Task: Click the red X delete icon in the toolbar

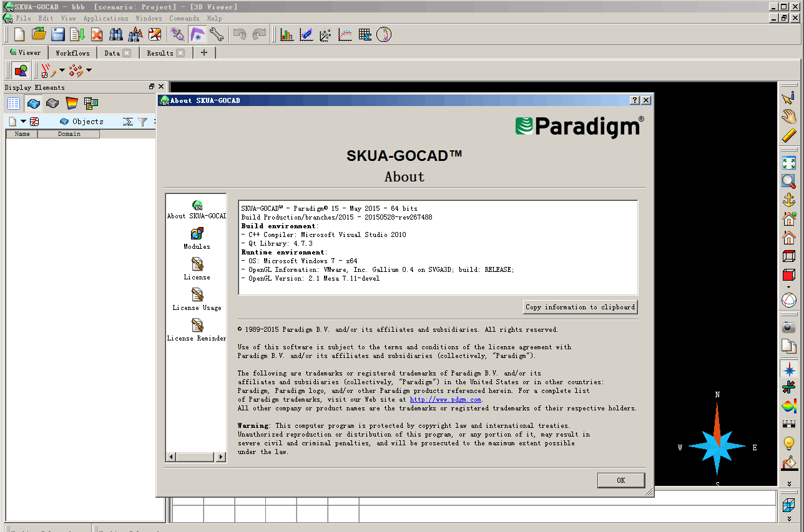Action: [97, 34]
